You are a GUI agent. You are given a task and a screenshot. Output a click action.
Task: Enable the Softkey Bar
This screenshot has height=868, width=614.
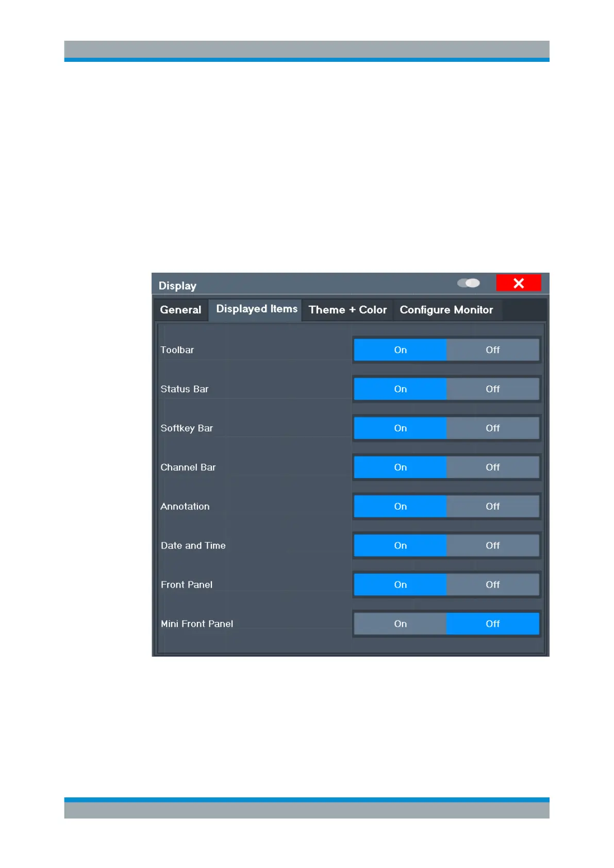click(x=400, y=428)
